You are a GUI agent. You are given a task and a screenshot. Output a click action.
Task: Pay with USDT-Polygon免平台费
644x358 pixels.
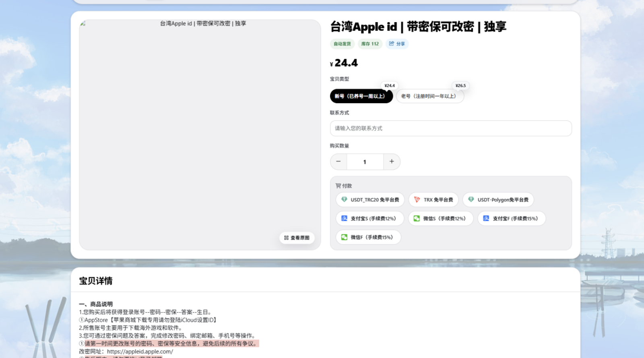click(498, 200)
